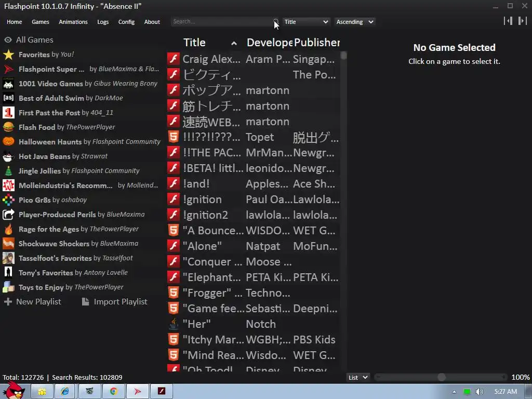Viewport: 532px width, 399px height.
Task: Switch to Animations tab
Action: point(73,22)
